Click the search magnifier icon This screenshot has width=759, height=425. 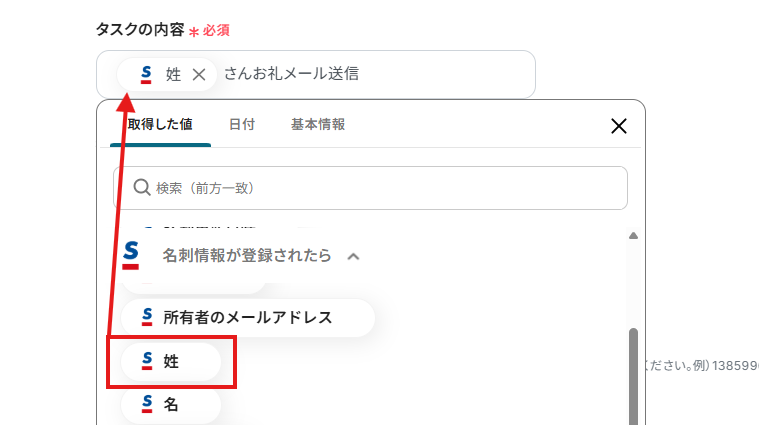point(142,187)
